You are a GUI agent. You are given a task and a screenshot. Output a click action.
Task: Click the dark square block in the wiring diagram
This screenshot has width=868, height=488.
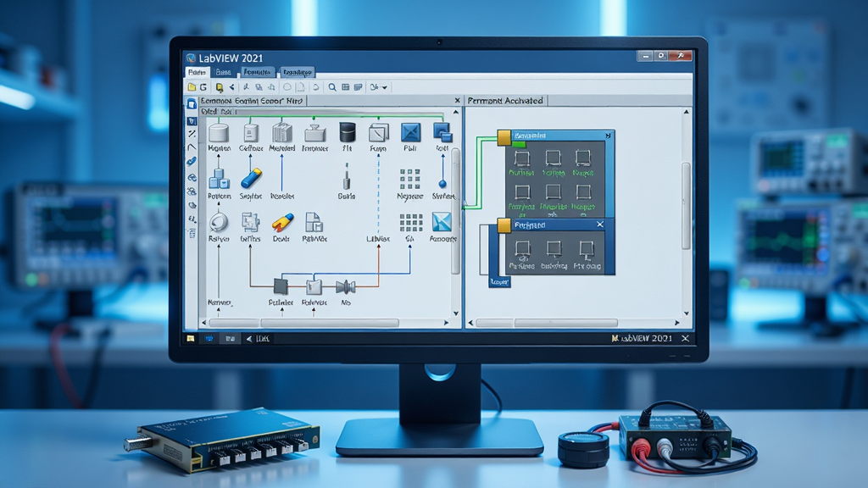point(281,286)
